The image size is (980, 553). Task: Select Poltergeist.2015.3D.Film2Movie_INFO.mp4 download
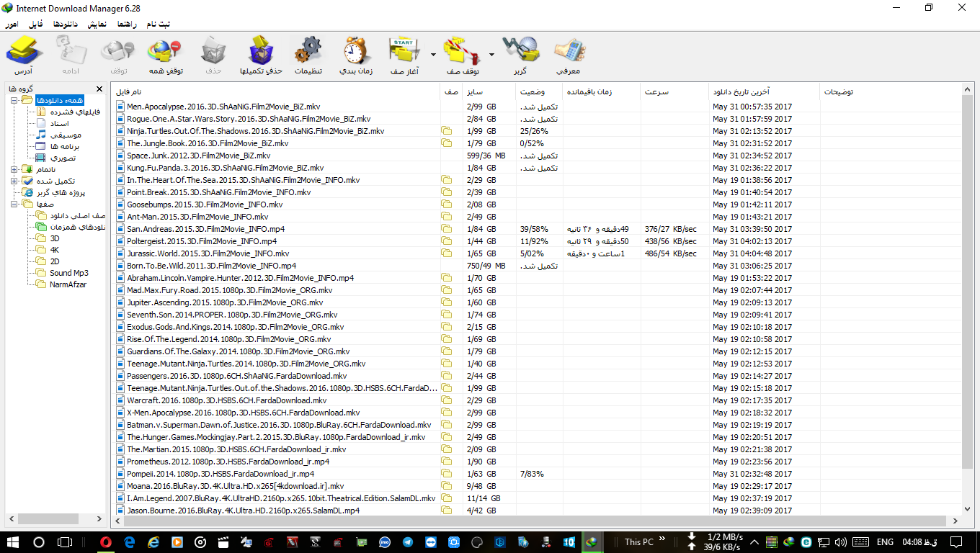pyautogui.click(x=536, y=241)
